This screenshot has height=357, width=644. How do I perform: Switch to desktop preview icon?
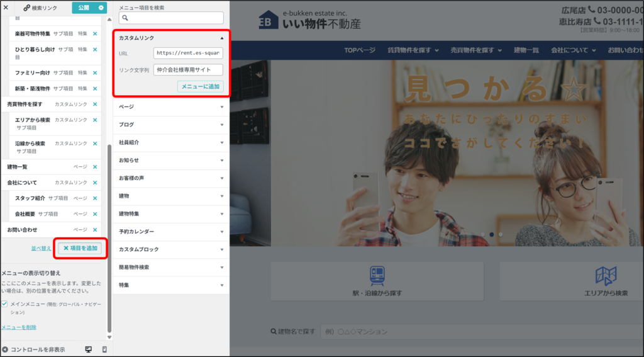coord(88,349)
